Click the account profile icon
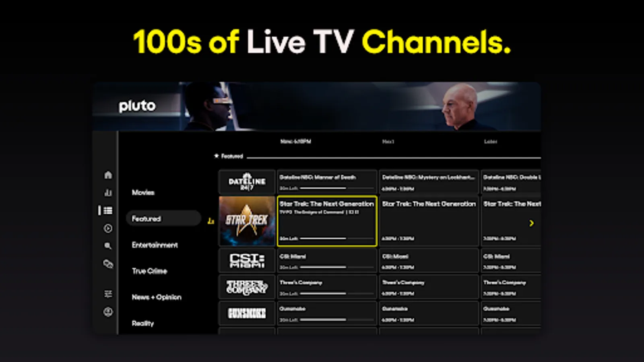644x362 pixels. click(x=108, y=312)
